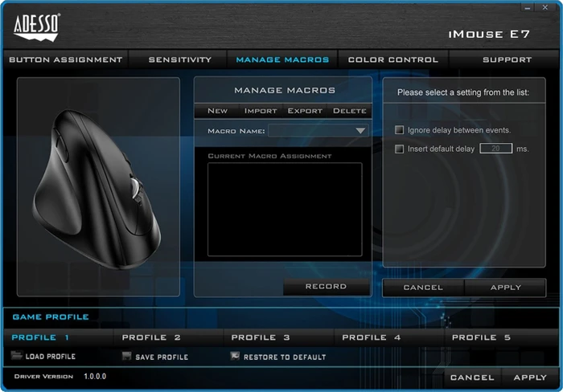563x392 pixels.
Task: Click the Restore to Default icon
Action: (235, 356)
